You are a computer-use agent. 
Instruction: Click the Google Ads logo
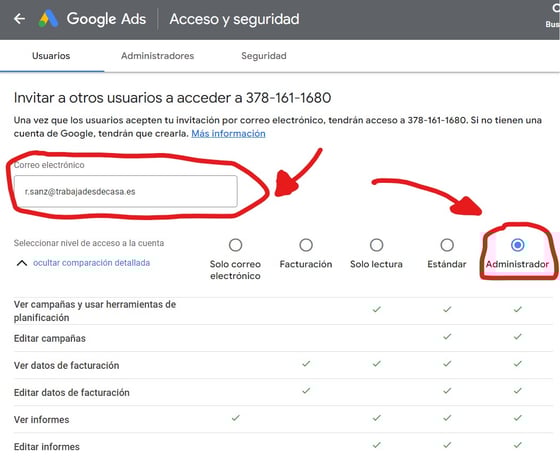pyautogui.click(x=48, y=19)
